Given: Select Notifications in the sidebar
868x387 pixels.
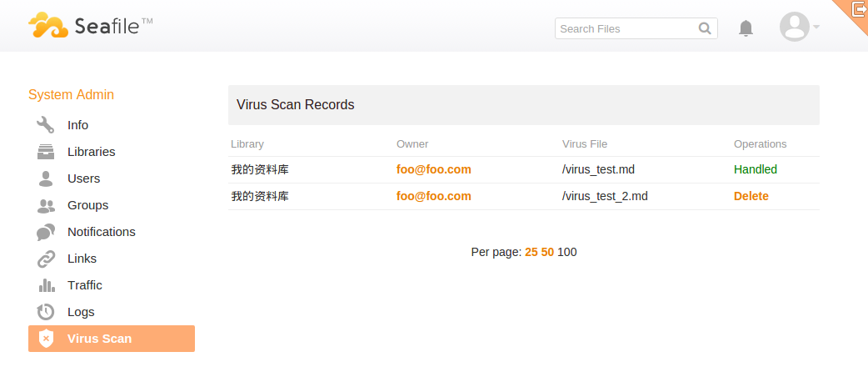Looking at the screenshot, I should tap(101, 232).
